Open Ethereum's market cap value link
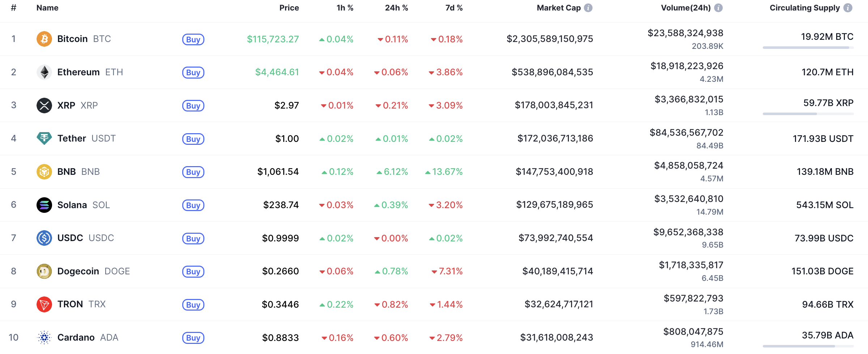This screenshot has width=868, height=354. (x=552, y=72)
